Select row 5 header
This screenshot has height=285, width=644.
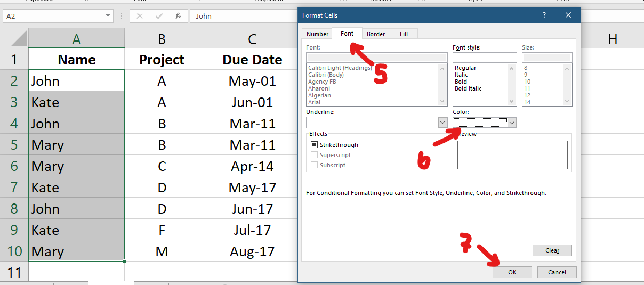tap(14, 145)
